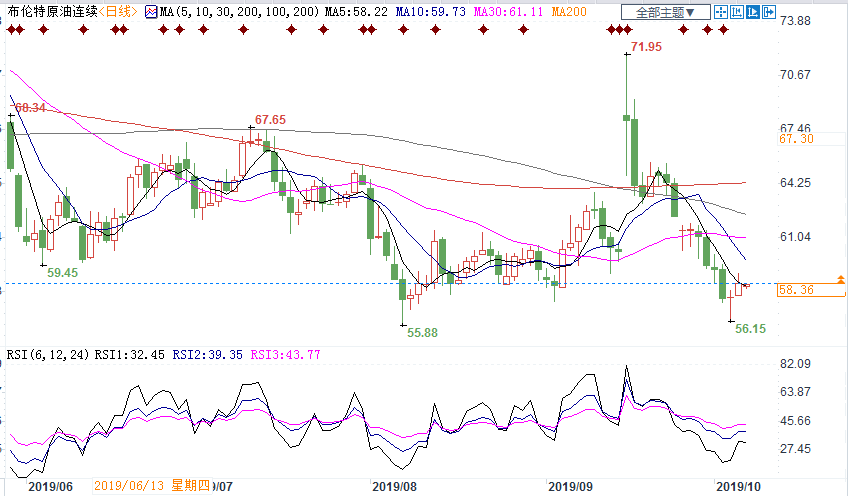The width and height of the screenshot is (848, 496).
Task: Click the orange arrow beside 58.36 price tag
Action: (840, 279)
